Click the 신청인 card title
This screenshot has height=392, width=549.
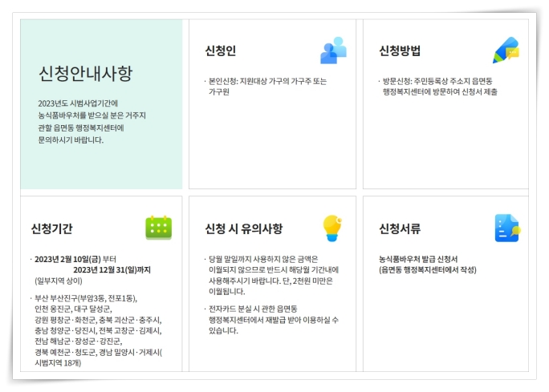[221, 51]
